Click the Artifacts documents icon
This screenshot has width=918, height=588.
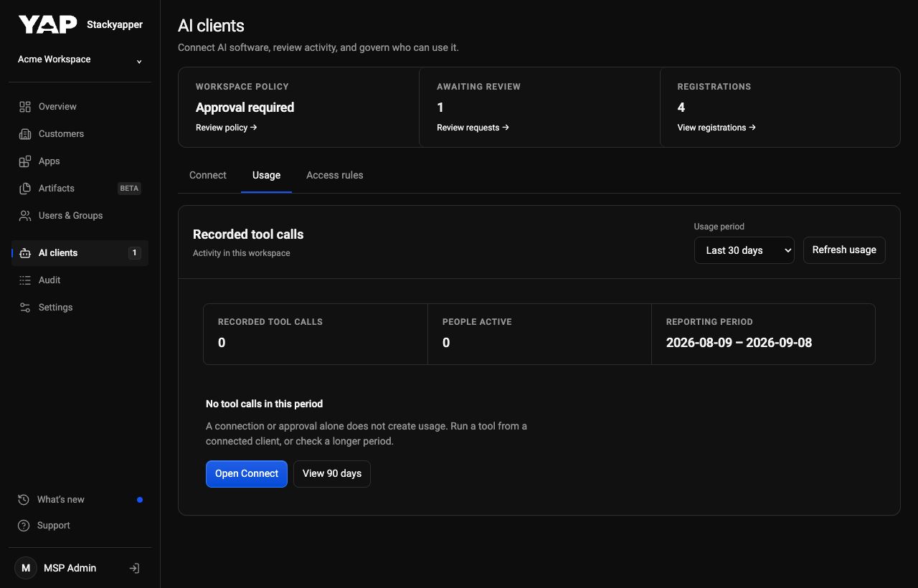click(25, 189)
